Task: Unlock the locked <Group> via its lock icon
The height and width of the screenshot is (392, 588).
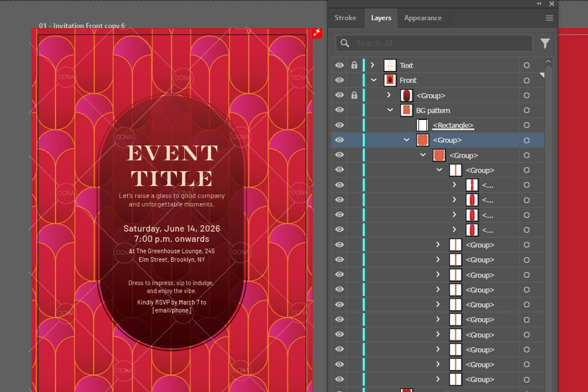Action: click(354, 95)
